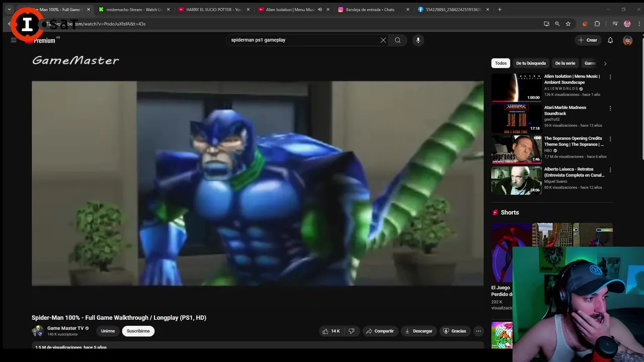The image size is (644, 362).
Task: Select the De la serie chip
Action: pyautogui.click(x=565, y=63)
